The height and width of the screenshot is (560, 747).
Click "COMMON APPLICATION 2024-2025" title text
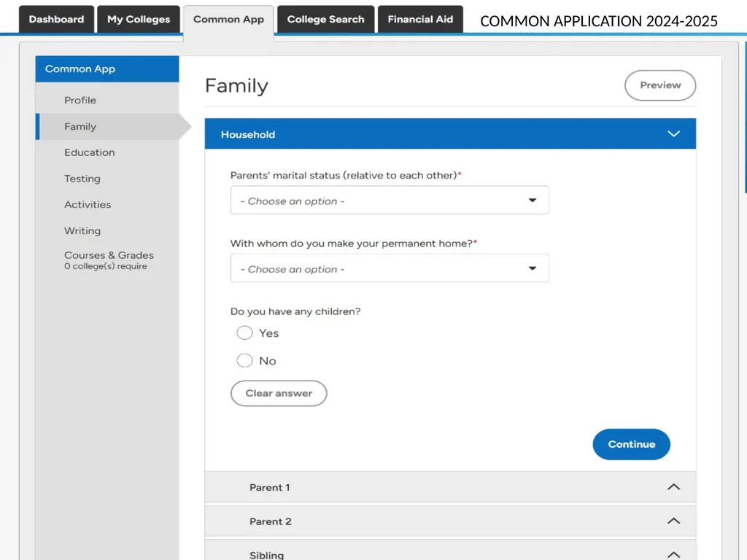tap(599, 21)
